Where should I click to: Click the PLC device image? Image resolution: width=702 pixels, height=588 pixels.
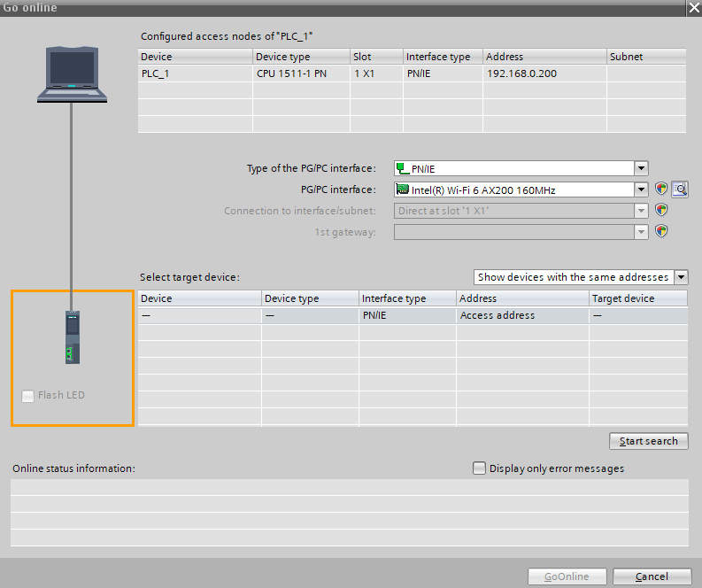[x=72, y=337]
